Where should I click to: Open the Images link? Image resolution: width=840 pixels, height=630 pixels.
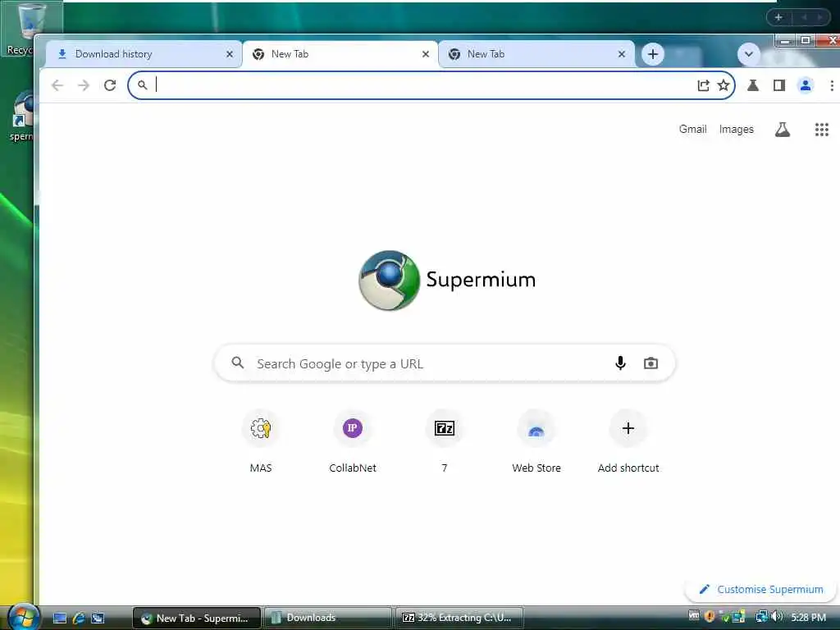click(x=736, y=129)
